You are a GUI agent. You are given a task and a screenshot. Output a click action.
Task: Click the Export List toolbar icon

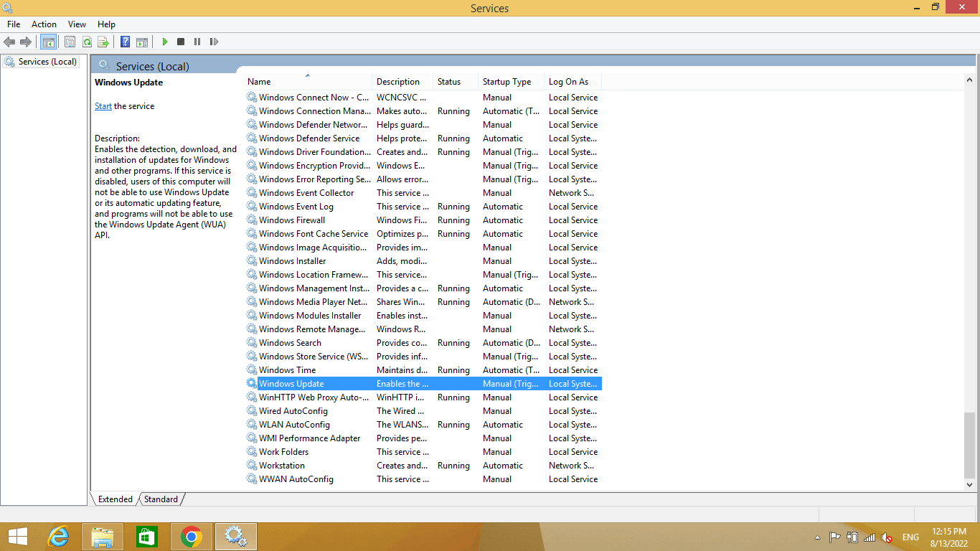[x=103, y=42]
